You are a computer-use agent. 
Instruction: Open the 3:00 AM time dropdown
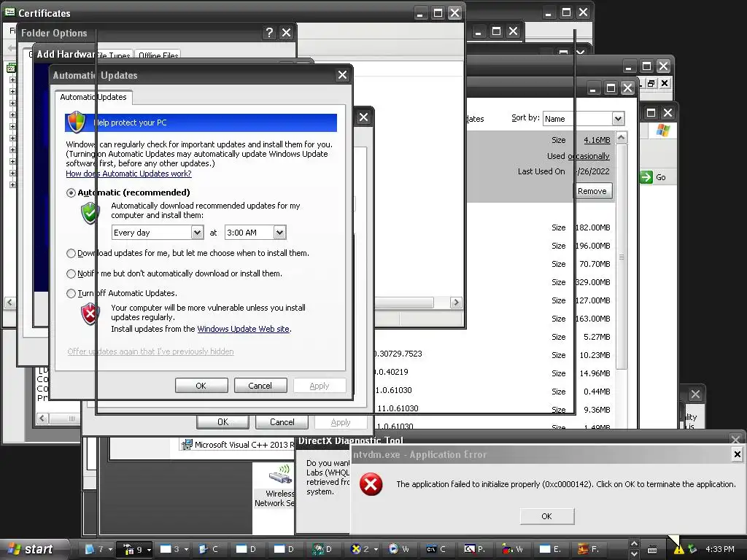279,233
